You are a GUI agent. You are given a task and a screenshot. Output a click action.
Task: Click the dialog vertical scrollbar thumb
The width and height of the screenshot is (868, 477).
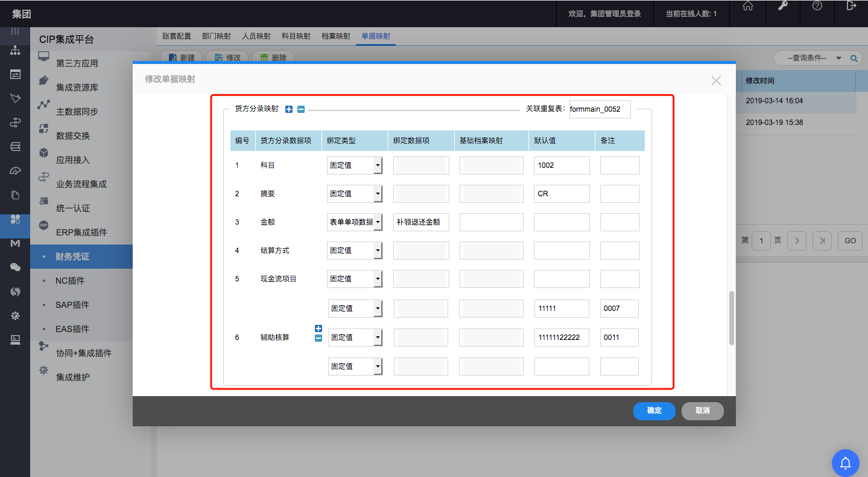(x=732, y=318)
